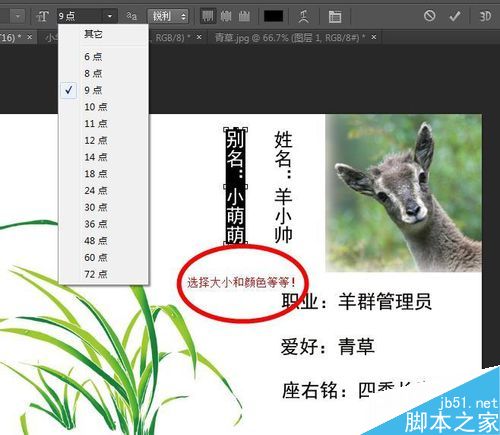Image resolution: width=500 pixels, height=435 pixels.
Task: Choose 其它 in the size list
Action: tap(103, 34)
